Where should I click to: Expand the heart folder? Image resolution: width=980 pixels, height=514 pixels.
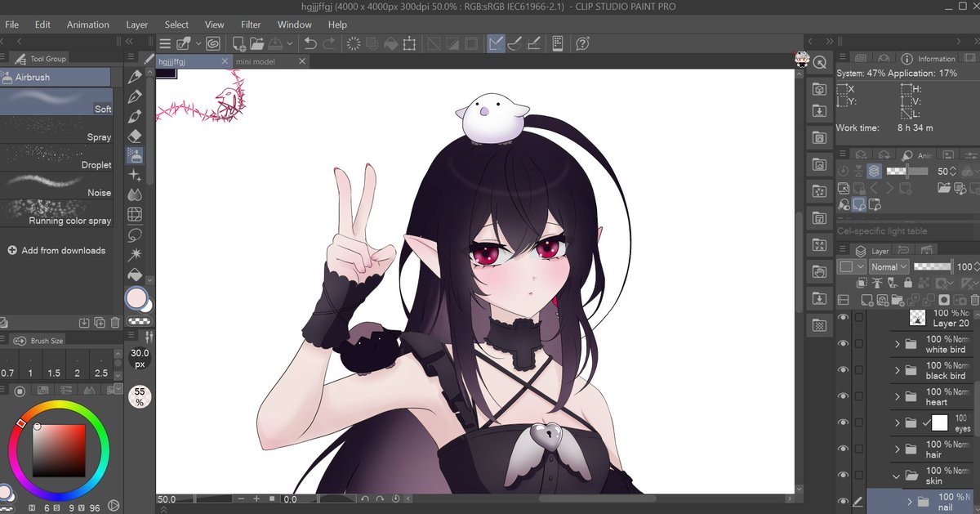898,396
